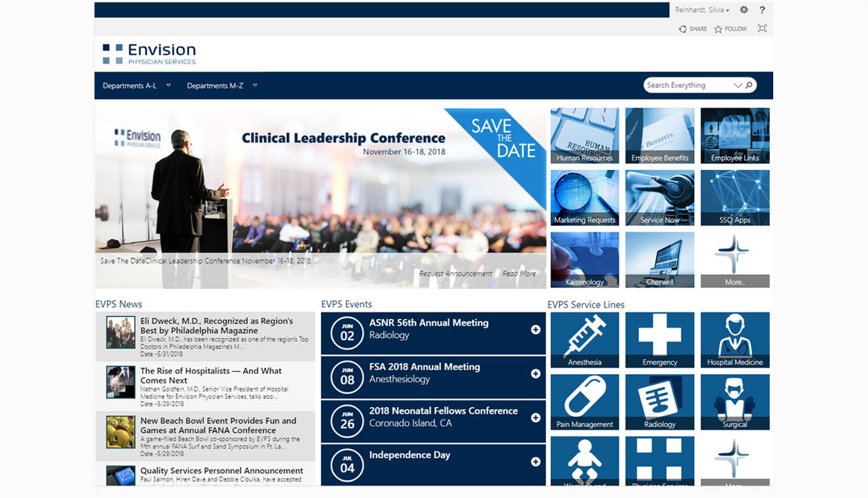Open the New Beach Bowl Event article
The image size is (868, 498).
[x=219, y=426]
